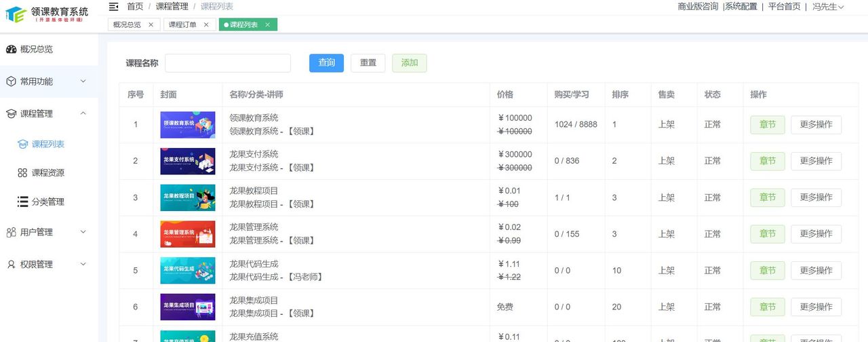Click the 课程列表 image icon in sidebar
The image size is (868, 342).
click(x=22, y=145)
